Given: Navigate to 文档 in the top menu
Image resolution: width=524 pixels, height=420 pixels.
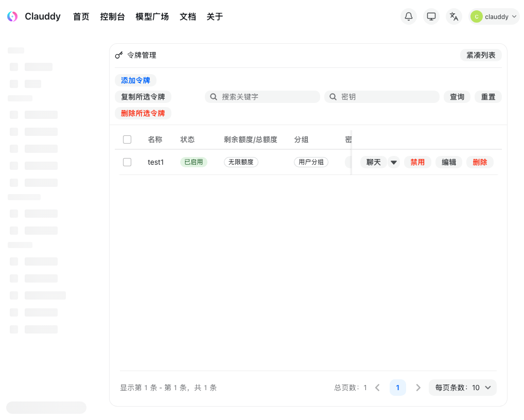Looking at the screenshot, I should [187, 16].
